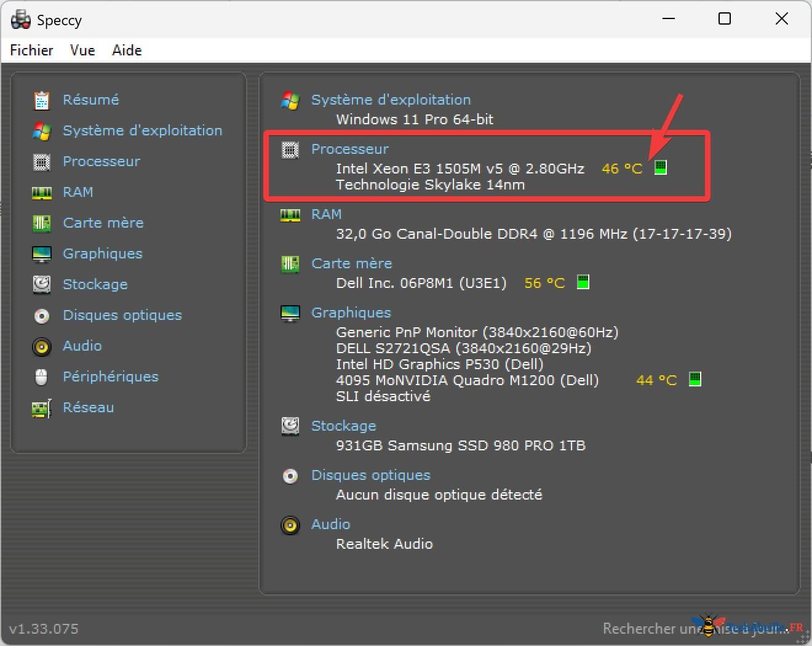This screenshot has width=812, height=646.
Task: Click the DELL S2721QSA monitor line
Action: [464, 348]
